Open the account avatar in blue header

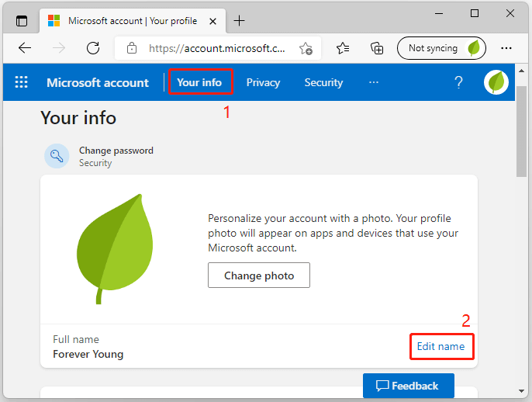coord(496,82)
